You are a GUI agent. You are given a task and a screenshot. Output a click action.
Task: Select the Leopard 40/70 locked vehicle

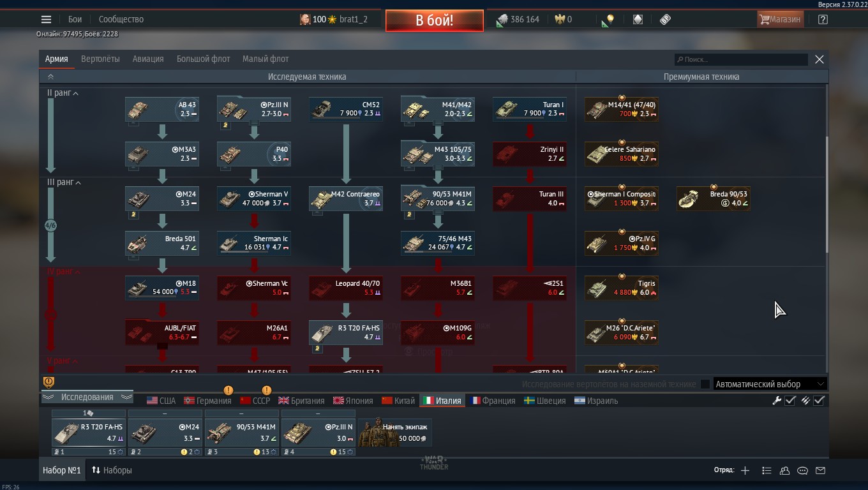pyautogui.click(x=346, y=288)
